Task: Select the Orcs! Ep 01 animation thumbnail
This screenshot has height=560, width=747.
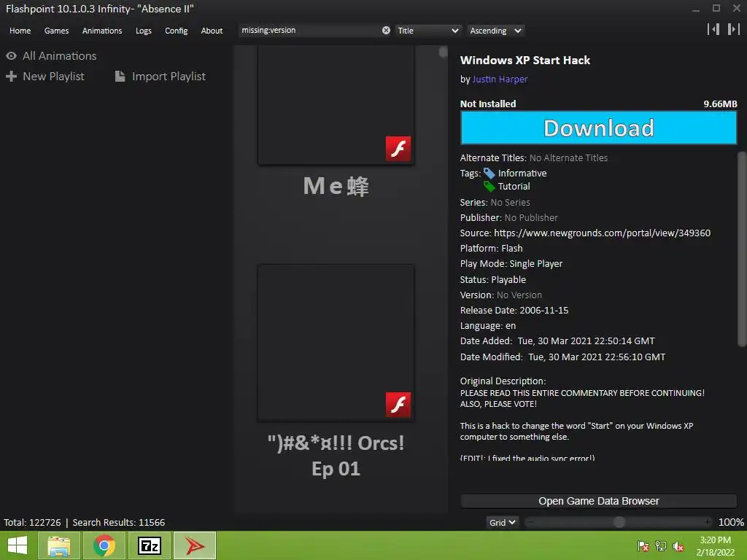Action: [336, 343]
